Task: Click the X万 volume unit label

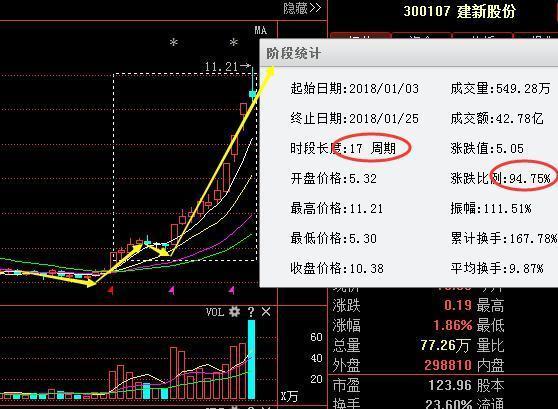Action: (x=289, y=396)
